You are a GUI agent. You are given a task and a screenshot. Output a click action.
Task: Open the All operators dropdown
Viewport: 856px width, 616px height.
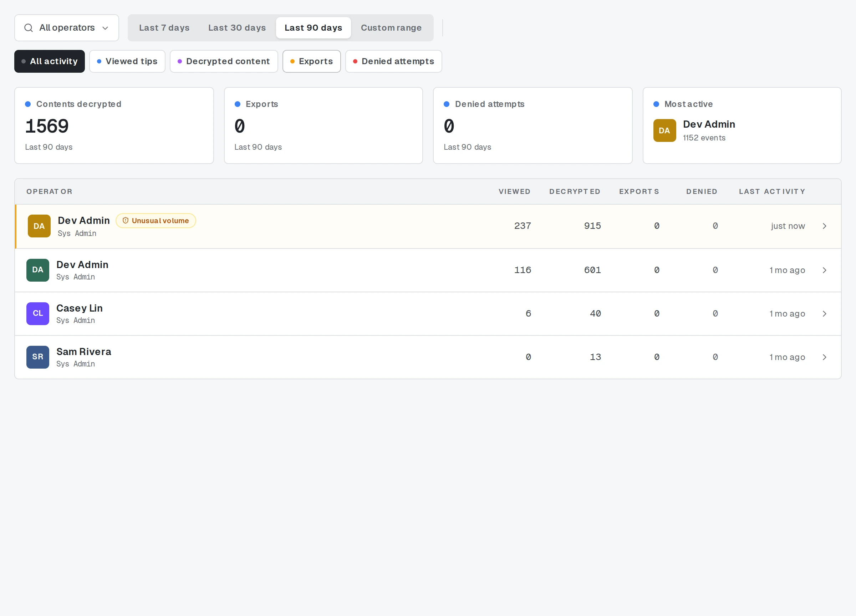pos(66,28)
